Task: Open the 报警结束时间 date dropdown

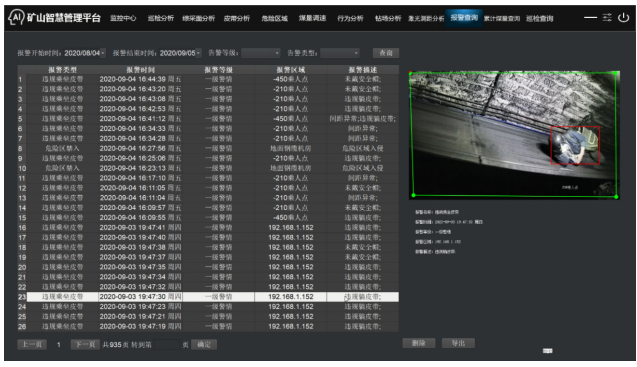Action: tap(198, 53)
